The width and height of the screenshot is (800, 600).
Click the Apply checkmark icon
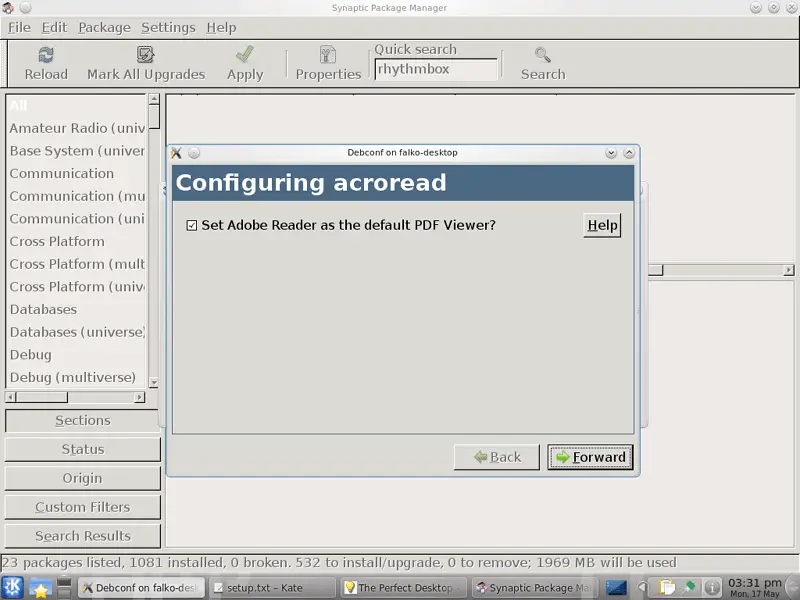click(245, 54)
